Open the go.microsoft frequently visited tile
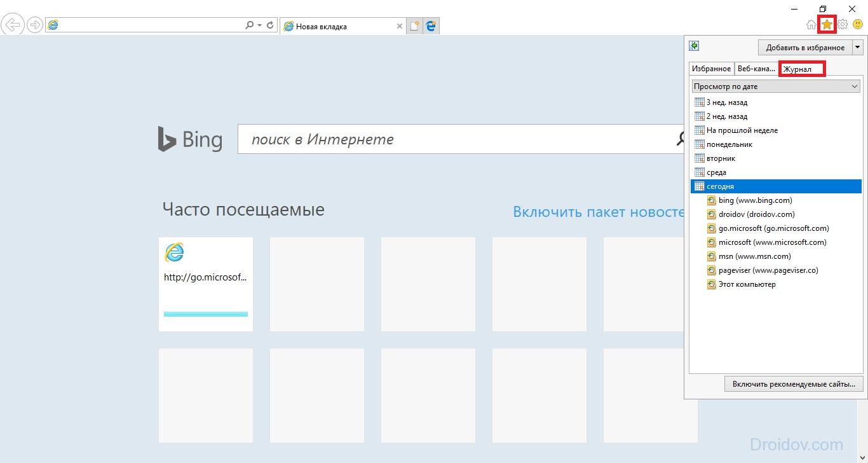Viewport: 868px width, 463px height. (206, 284)
